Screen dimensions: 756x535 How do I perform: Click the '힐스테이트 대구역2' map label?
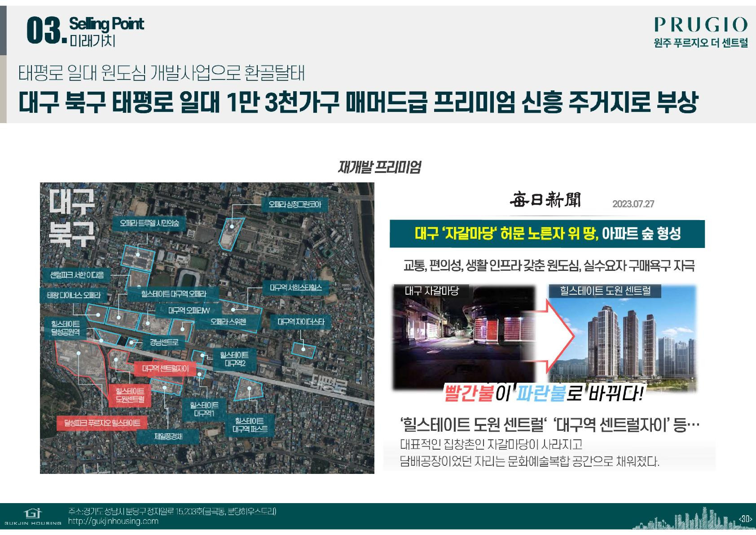pyautogui.click(x=235, y=358)
